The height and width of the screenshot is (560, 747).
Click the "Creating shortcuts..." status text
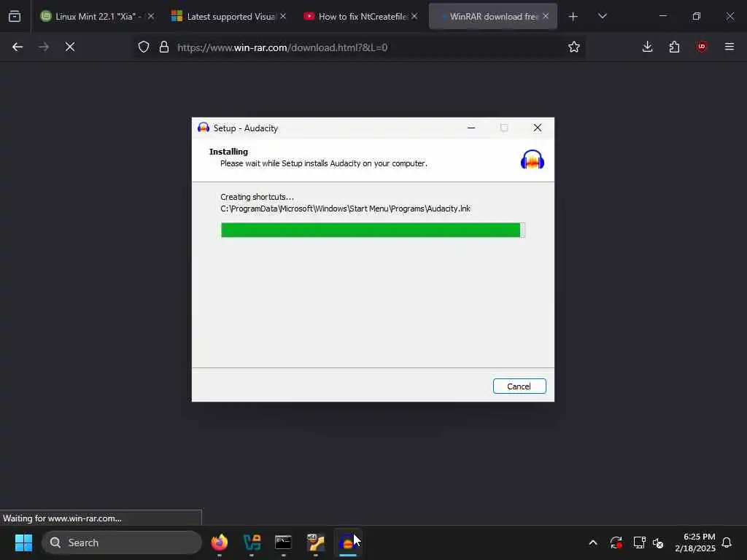(258, 197)
